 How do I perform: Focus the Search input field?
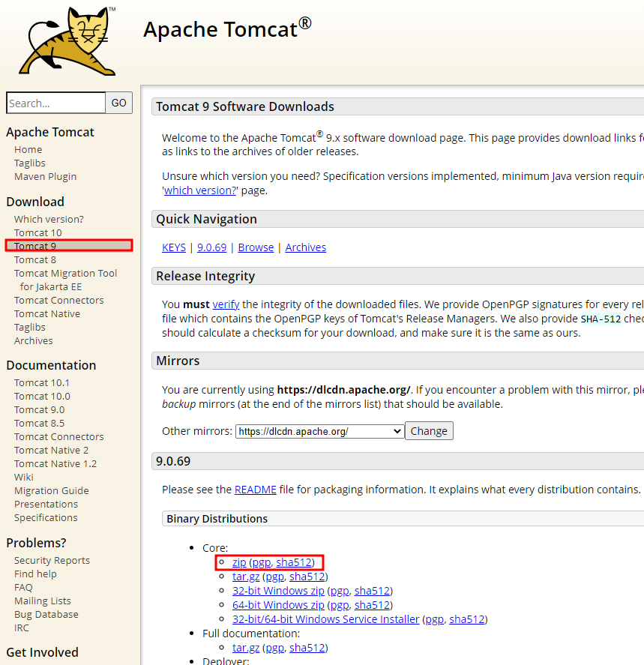pyautogui.click(x=56, y=103)
